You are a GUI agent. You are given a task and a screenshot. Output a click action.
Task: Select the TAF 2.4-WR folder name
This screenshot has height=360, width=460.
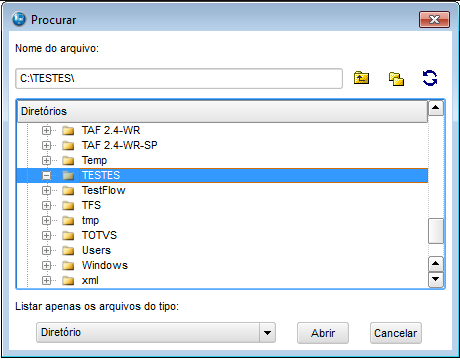(x=111, y=130)
